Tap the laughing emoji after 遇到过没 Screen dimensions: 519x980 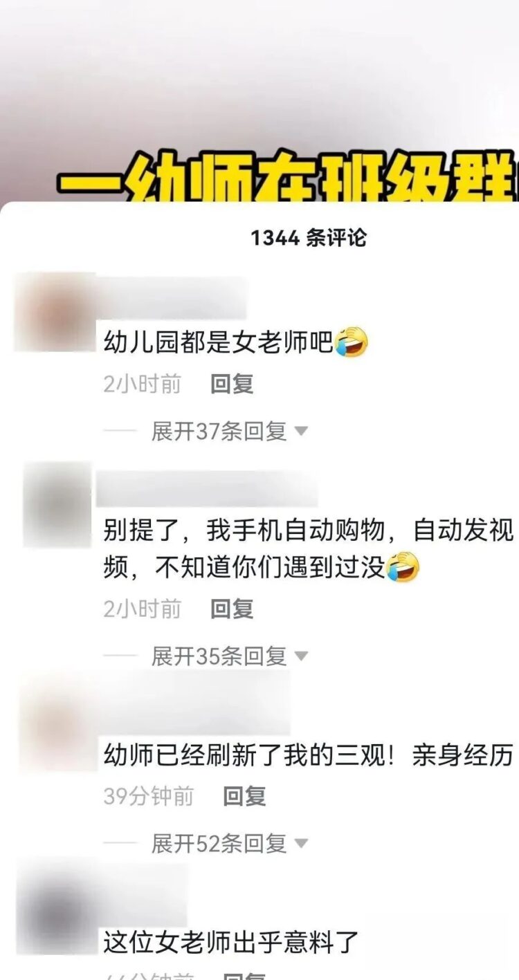click(x=402, y=567)
